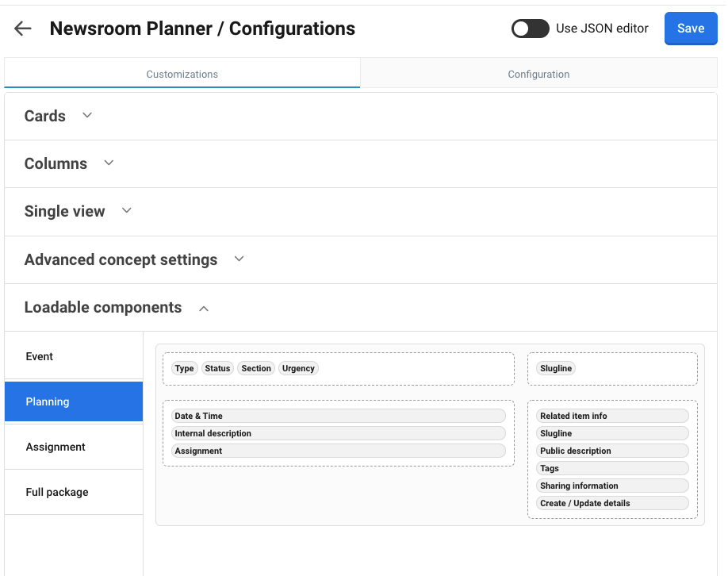Image resolution: width=728 pixels, height=576 pixels.
Task: Expand the Cards section chevron
Action: 87,116
